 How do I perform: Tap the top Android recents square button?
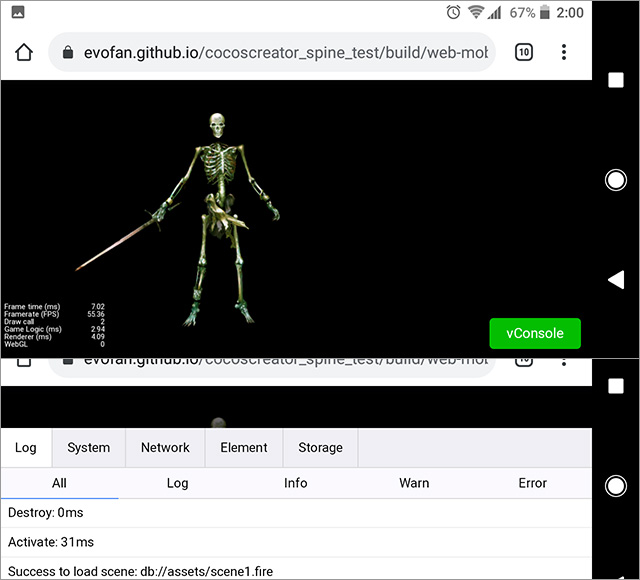(616, 80)
